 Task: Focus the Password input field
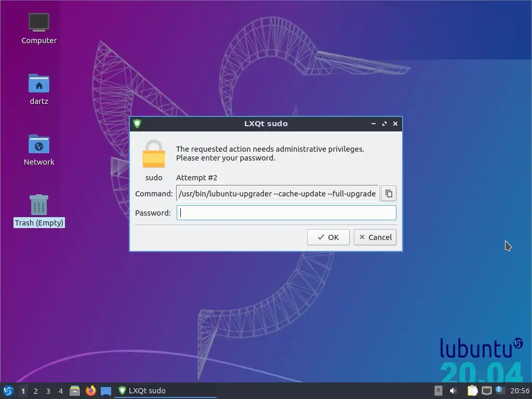286,212
